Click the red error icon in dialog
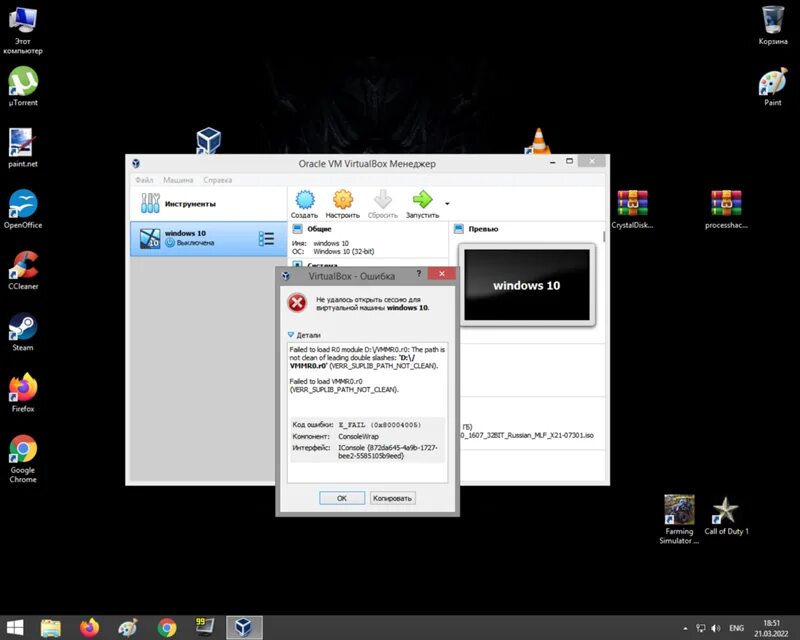 (x=297, y=303)
